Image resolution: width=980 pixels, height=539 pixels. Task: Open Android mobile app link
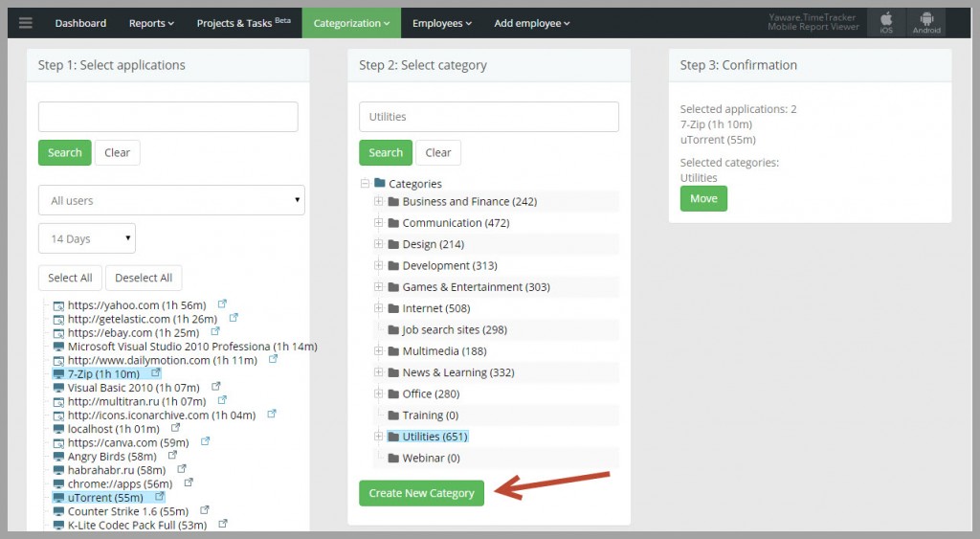point(926,23)
